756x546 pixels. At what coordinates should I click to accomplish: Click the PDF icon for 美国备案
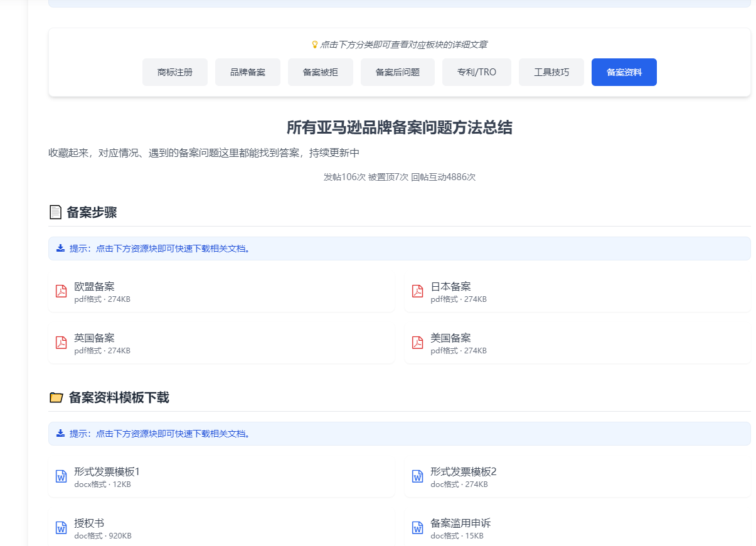[417, 343]
